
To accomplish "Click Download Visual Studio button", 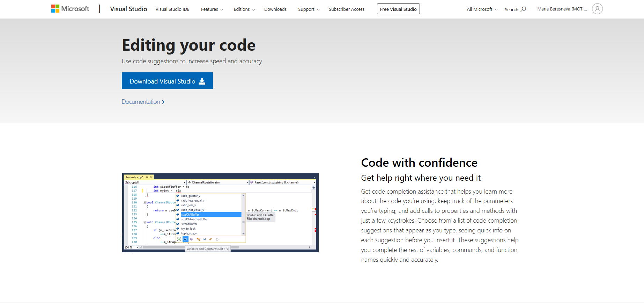I will tap(167, 81).
